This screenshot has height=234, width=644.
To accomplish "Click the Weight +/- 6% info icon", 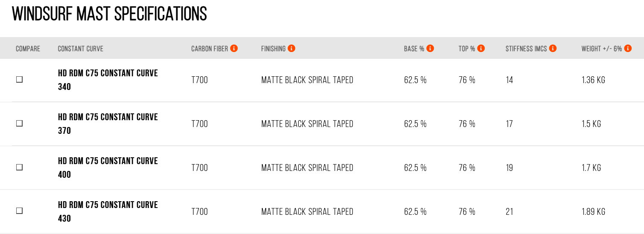I will click(x=628, y=48).
